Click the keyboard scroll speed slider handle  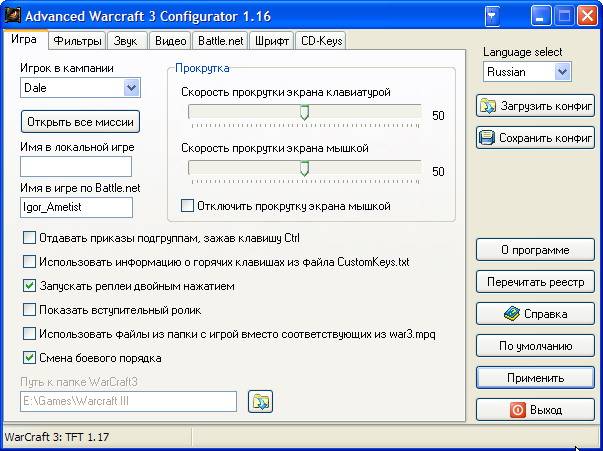coord(304,112)
